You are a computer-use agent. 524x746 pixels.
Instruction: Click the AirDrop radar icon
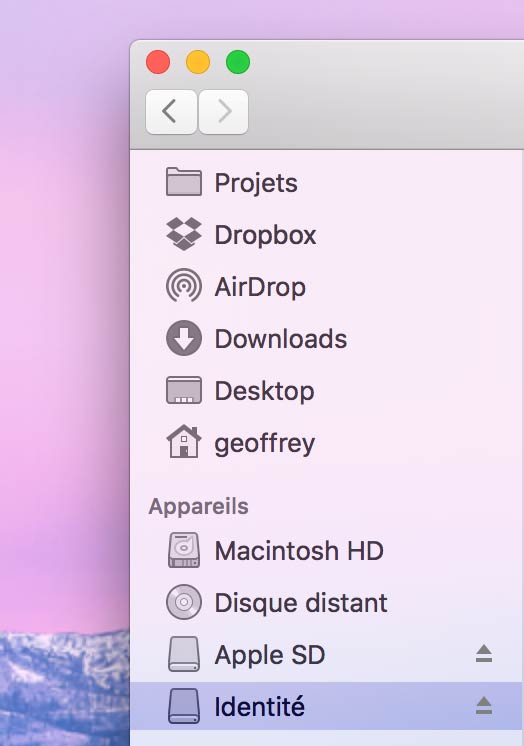point(184,286)
